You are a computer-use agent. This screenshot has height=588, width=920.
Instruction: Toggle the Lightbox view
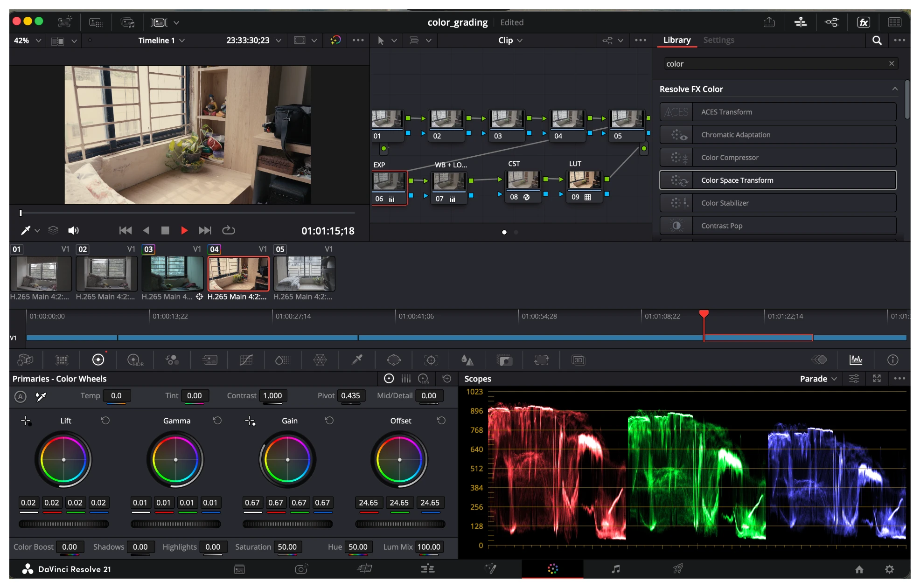tap(894, 22)
